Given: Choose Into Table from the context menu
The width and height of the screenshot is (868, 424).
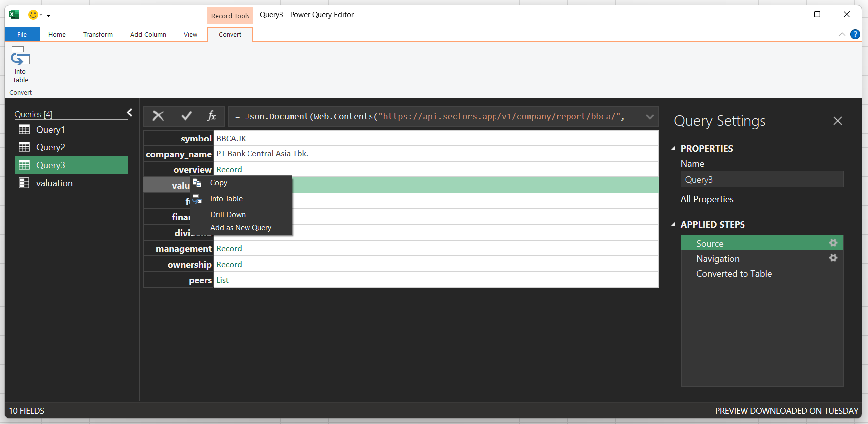Looking at the screenshot, I should tap(241, 199).
